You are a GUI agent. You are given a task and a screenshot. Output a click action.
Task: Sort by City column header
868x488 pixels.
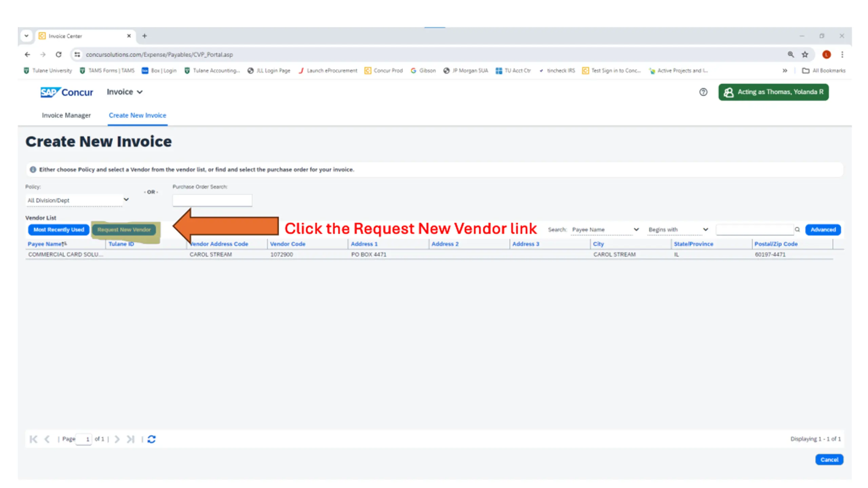pos(598,244)
